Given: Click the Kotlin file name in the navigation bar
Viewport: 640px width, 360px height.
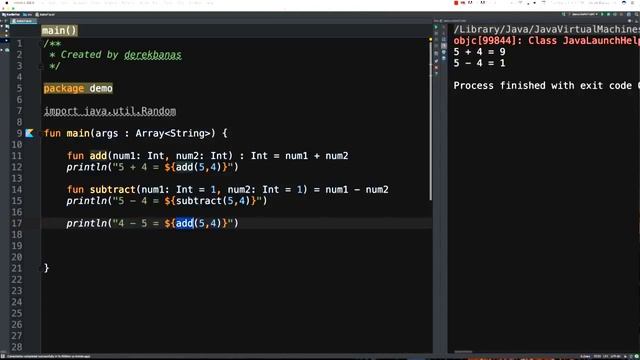Looking at the screenshot, I should coord(45,15).
